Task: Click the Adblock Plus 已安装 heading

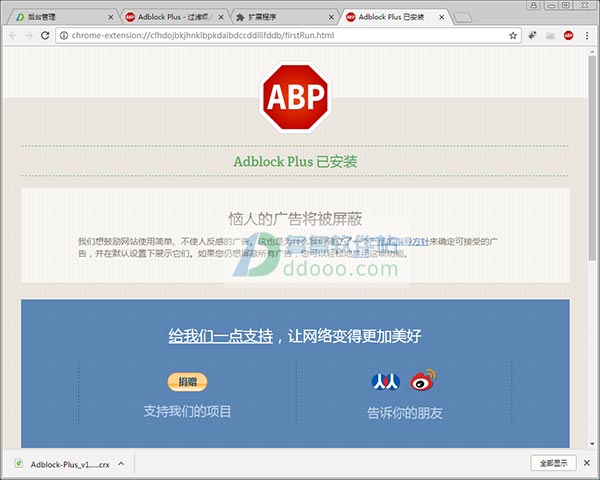Action: point(295,162)
